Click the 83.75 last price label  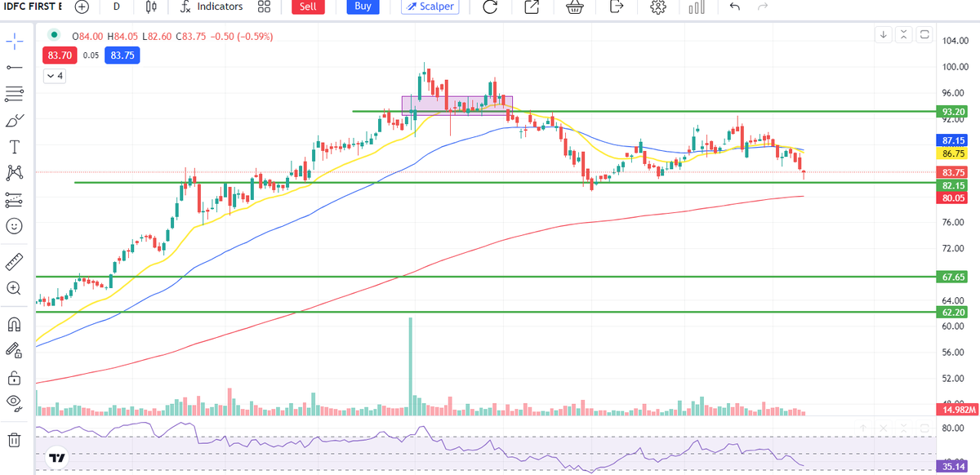[954, 172]
